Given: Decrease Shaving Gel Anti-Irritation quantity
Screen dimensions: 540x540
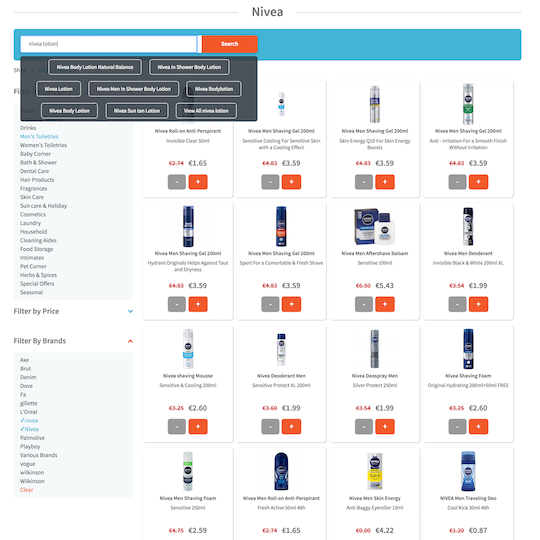Looking at the screenshot, I should click(x=457, y=182).
